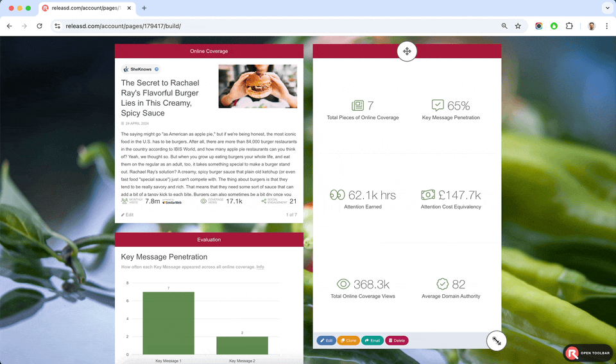Click the Email button

tap(372, 341)
